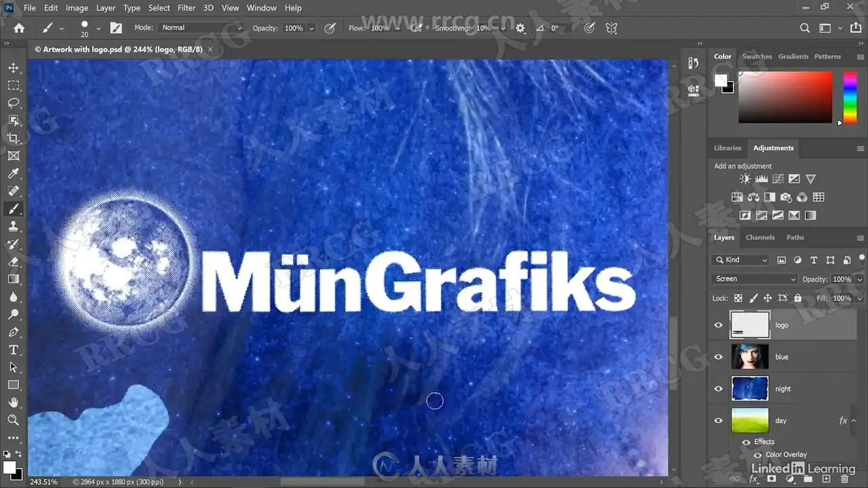Open the search icon in options bar
This screenshot has height=488, width=868.
coord(805,28)
